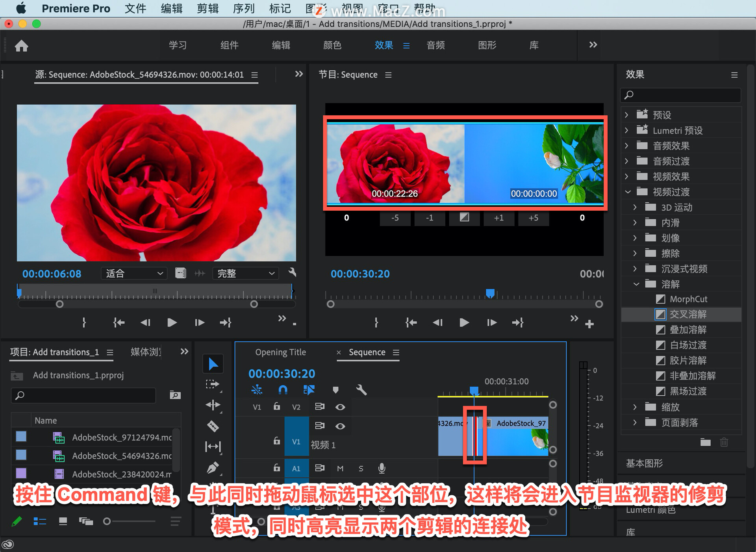Click the +5 trim button
The width and height of the screenshot is (756, 552).
[x=533, y=218]
